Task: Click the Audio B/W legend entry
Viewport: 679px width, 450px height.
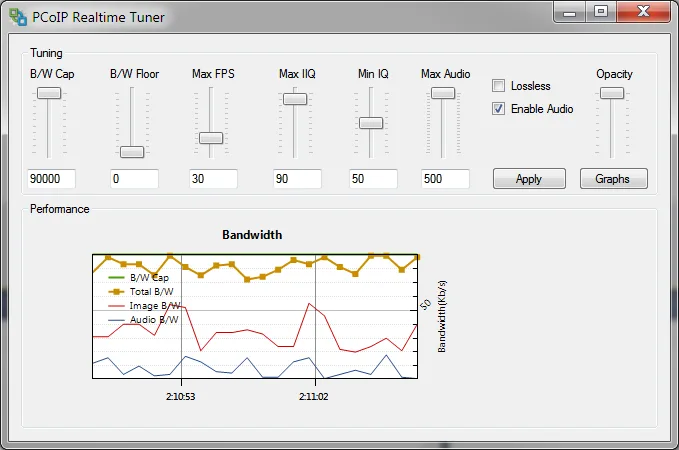Action: coord(143,320)
